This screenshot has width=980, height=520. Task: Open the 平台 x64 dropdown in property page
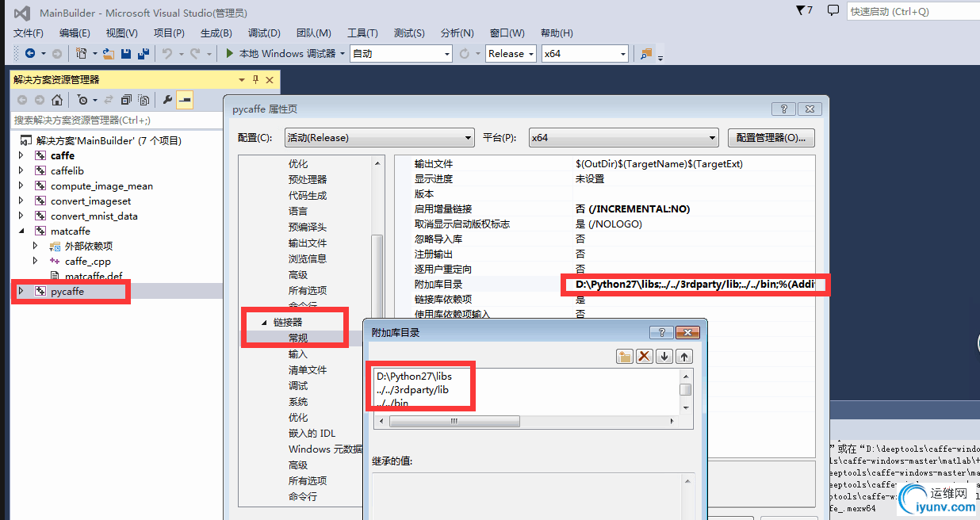tap(623, 137)
